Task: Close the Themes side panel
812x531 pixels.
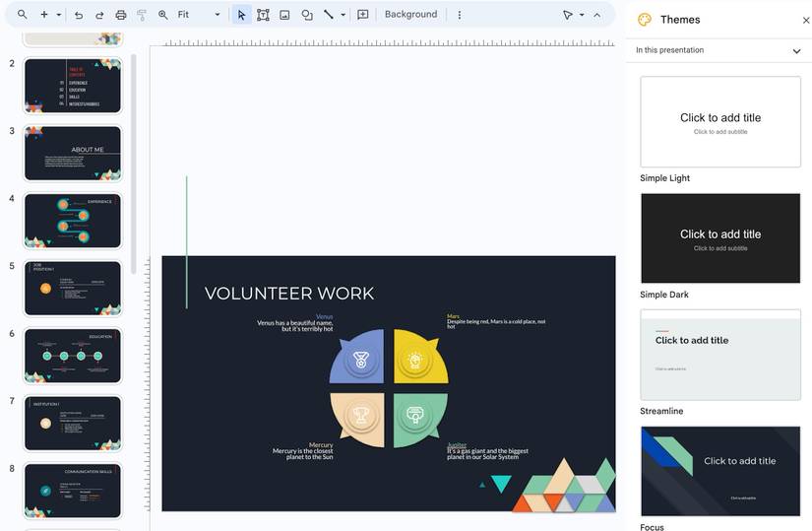Action: [x=806, y=20]
